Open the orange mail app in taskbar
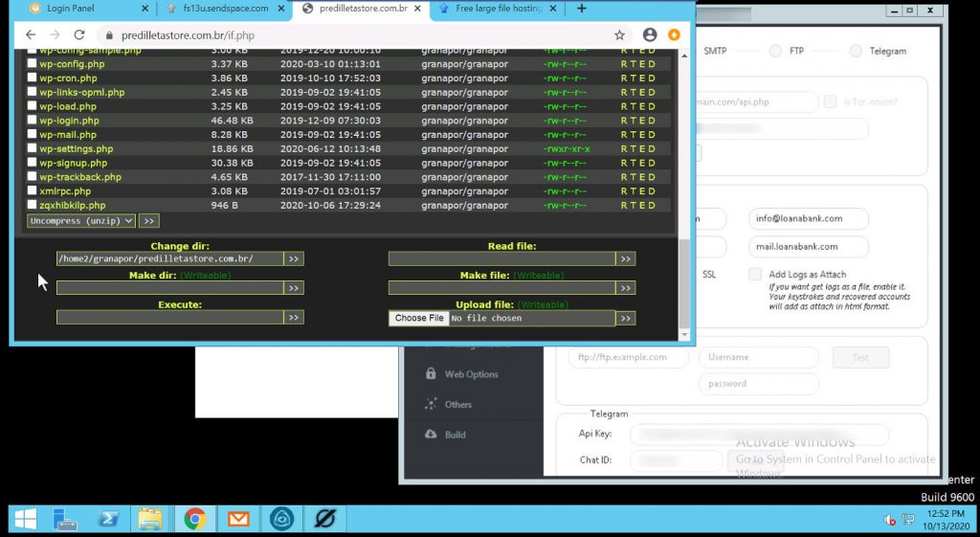 pos(238,519)
